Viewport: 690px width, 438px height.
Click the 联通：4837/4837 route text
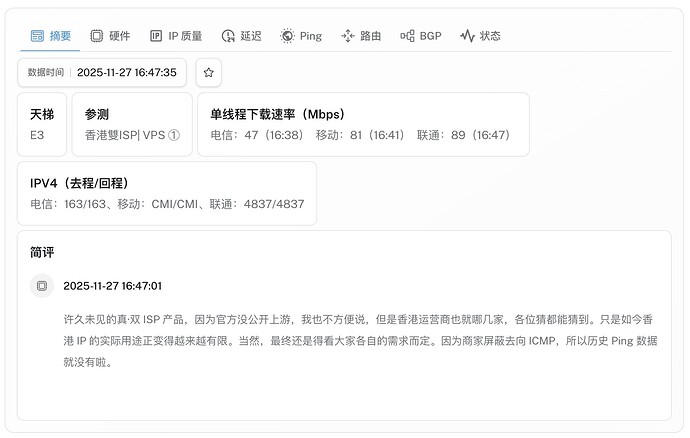click(257, 204)
